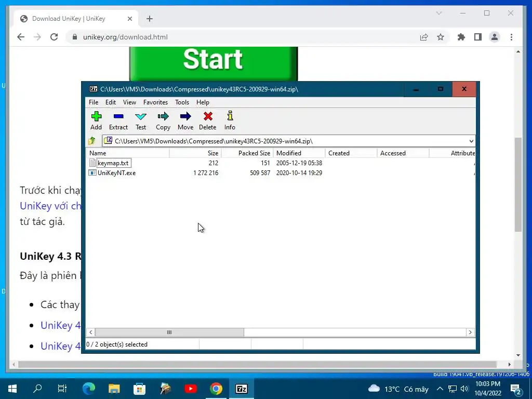Run Test on the archive
The width and height of the screenshot is (532, 399).
141,121
